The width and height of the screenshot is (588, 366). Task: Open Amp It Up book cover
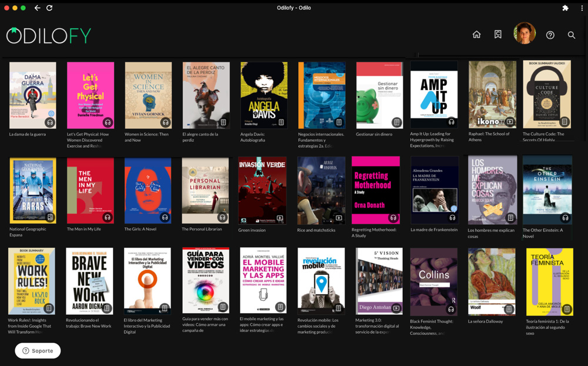[434, 95]
